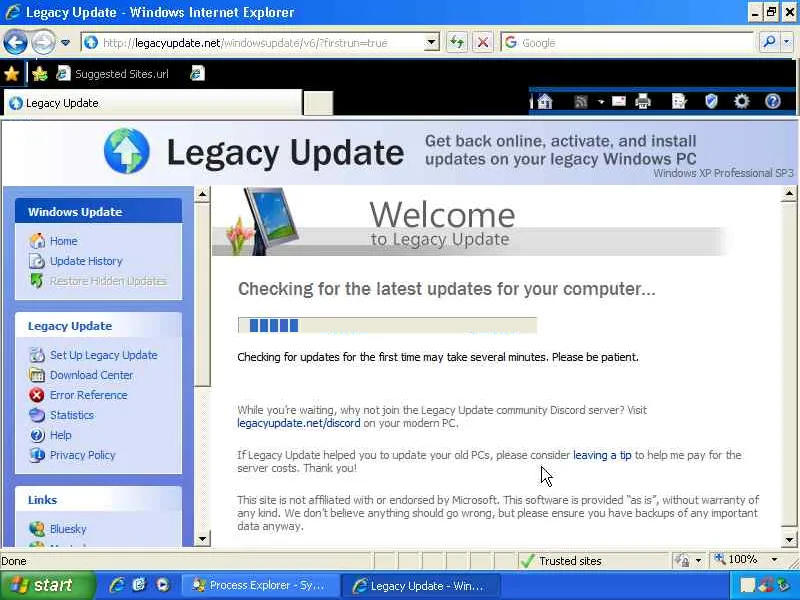
Task: Click inside the Google search box
Action: tap(628, 43)
